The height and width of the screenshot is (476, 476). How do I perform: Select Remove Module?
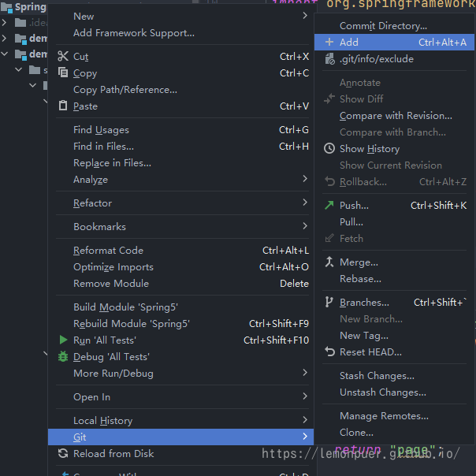point(182,283)
